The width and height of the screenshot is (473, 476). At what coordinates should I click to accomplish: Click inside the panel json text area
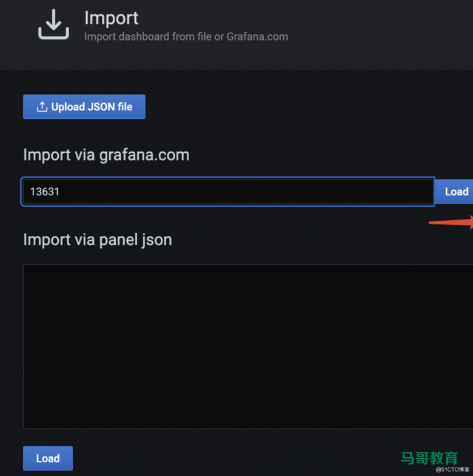[x=248, y=346]
